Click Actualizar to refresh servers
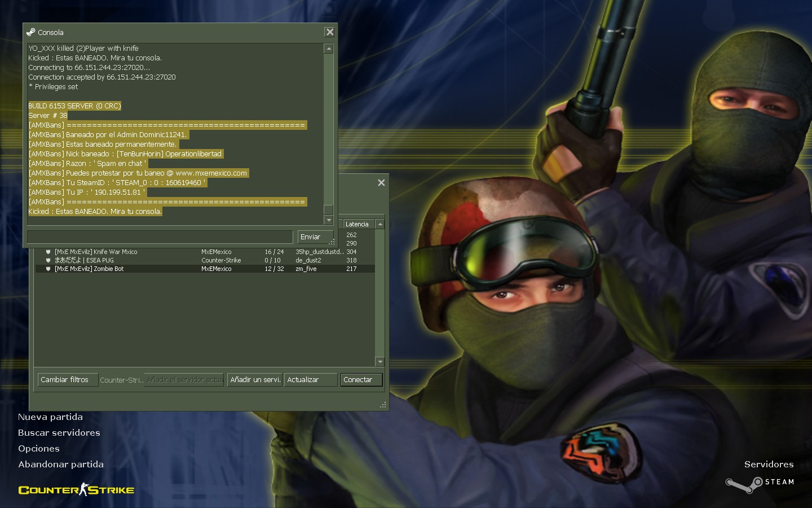The height and width of the screenshot is (508, 812). coord(311,380)
